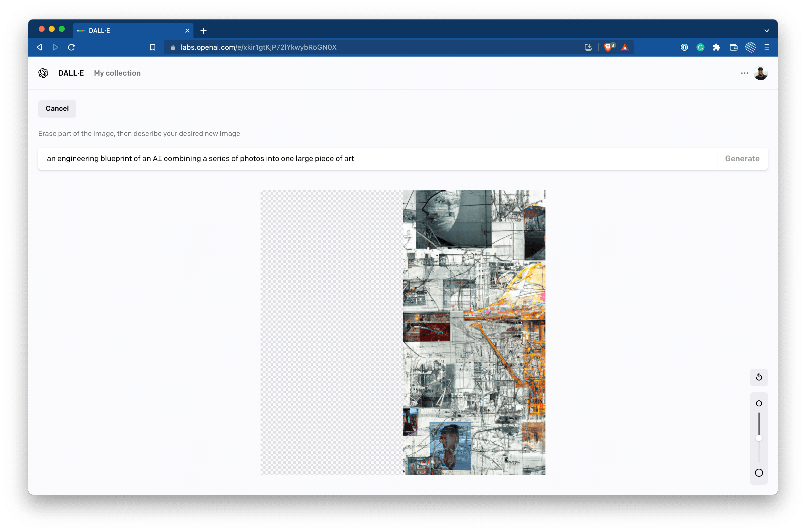
Task: Bookmark this page with the bookmark icon
Action: point(153,47)
